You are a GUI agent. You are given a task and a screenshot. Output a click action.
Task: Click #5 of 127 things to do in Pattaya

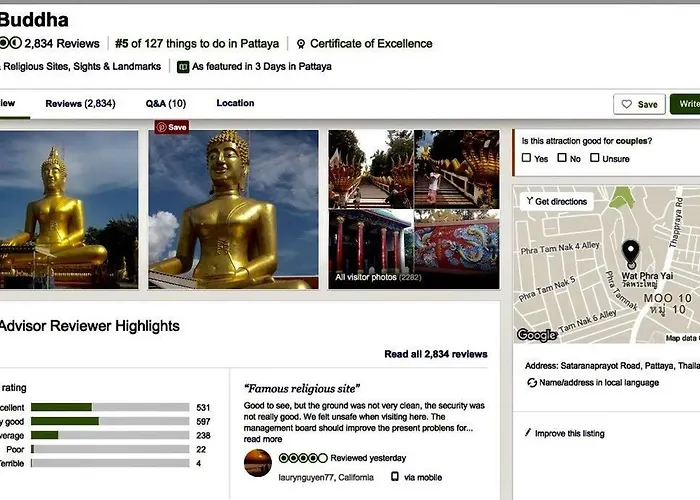(x=197, y=44)
